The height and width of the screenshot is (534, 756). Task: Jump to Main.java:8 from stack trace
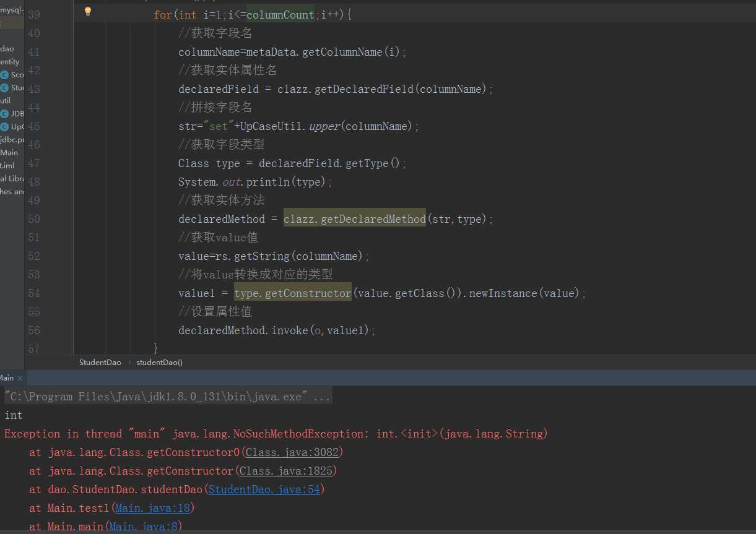tap(144, 527)
